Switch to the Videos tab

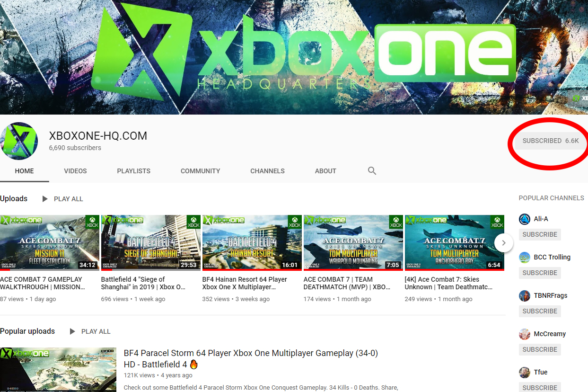75,171
